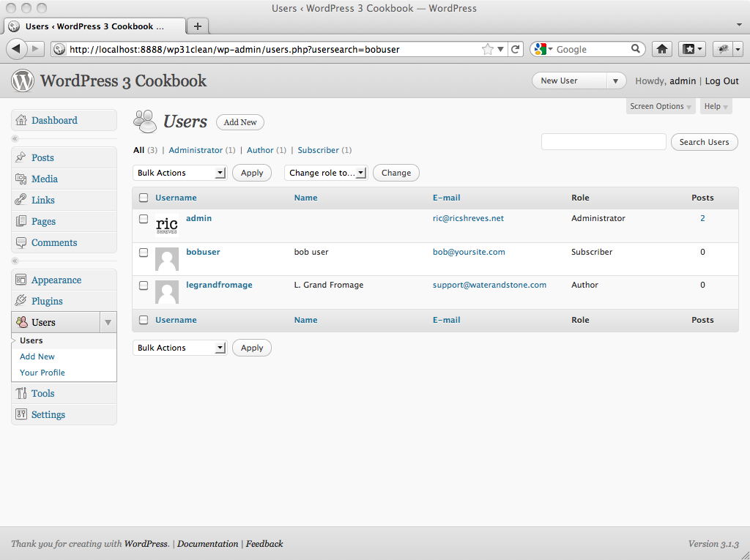
Task: Expand the Help panel
Action: (x=716, y=106)
